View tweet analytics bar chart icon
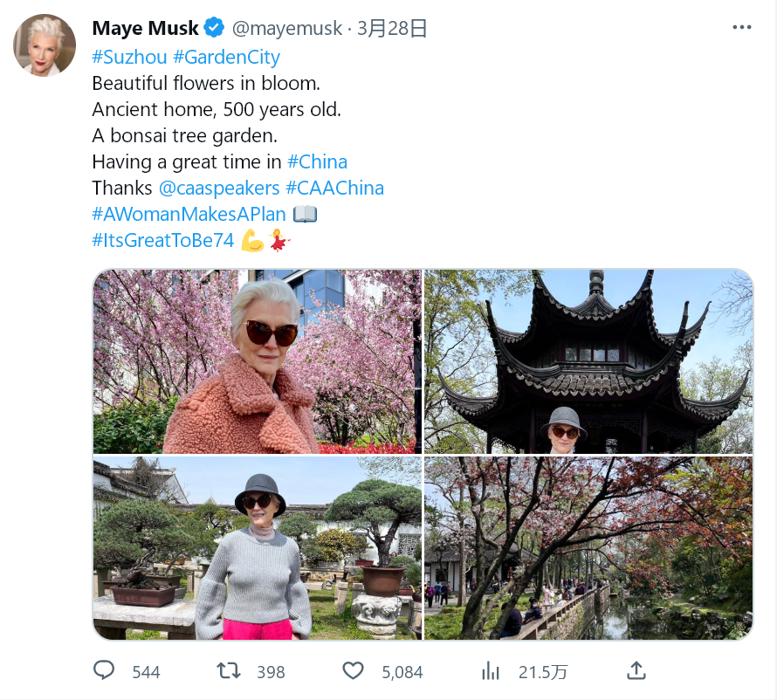777x700 pixels. (491, 671)
